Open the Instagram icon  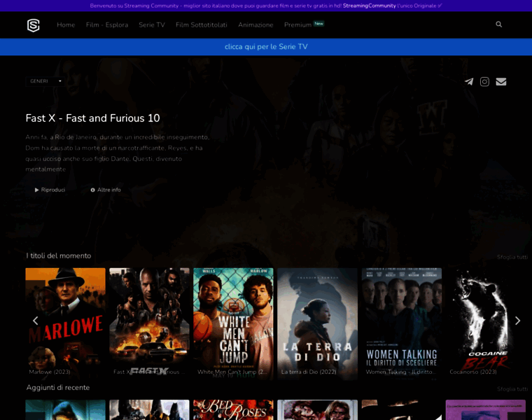click(484, 82)
